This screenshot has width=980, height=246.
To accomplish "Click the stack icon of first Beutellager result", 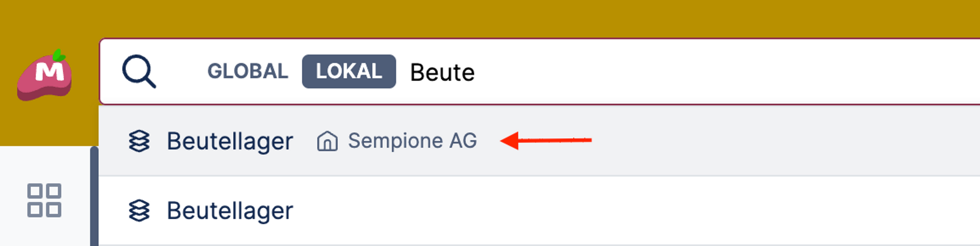I will [139, 141].
